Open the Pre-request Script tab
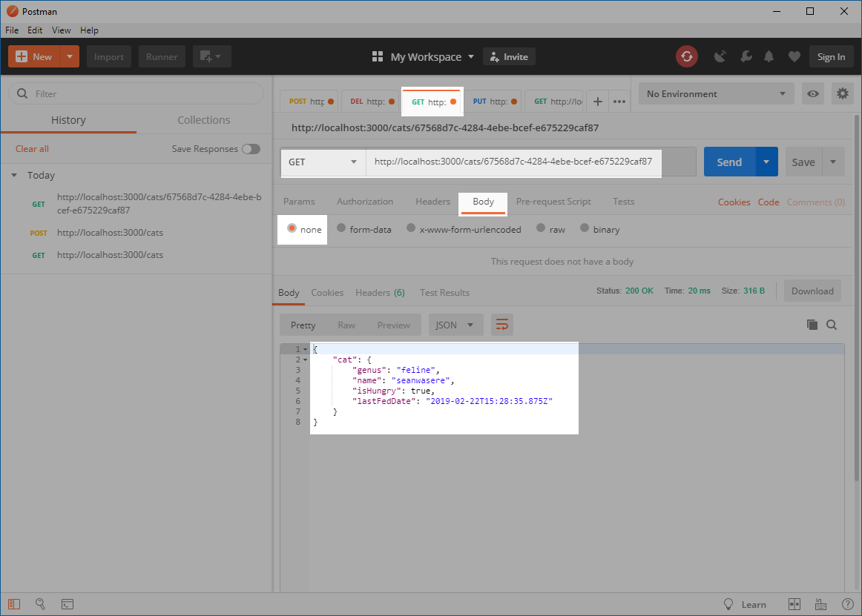Viewport: 862px width, 616px height. tap(553, 202)
